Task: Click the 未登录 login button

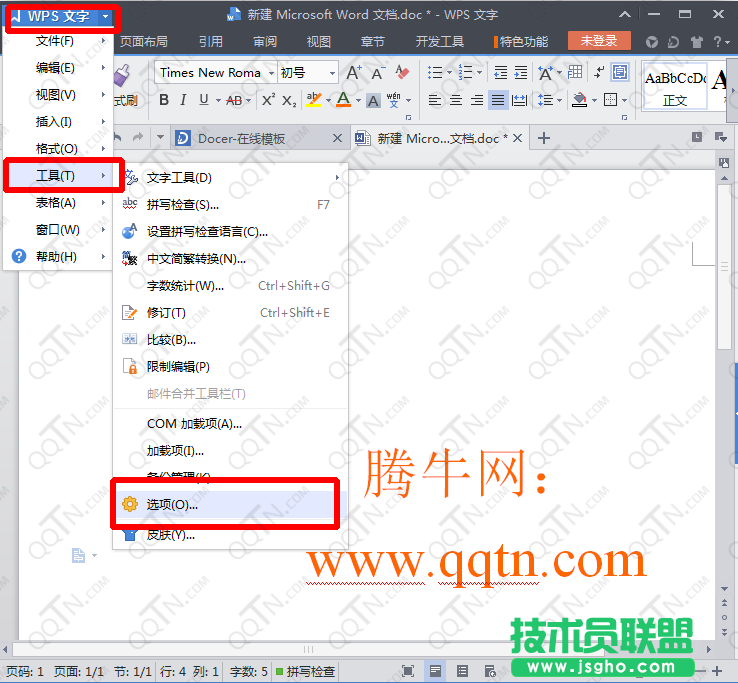Action: (x=599, y=41)
